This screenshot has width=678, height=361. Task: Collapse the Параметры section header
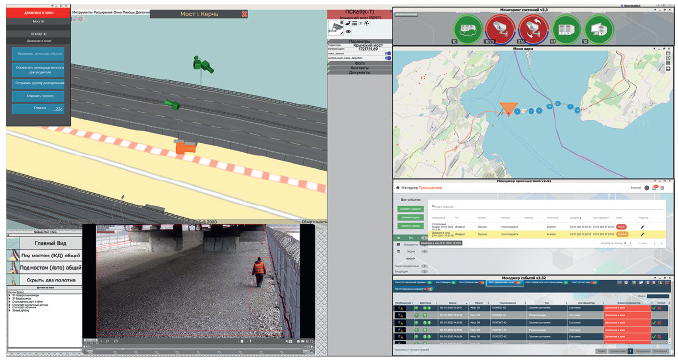359,42
